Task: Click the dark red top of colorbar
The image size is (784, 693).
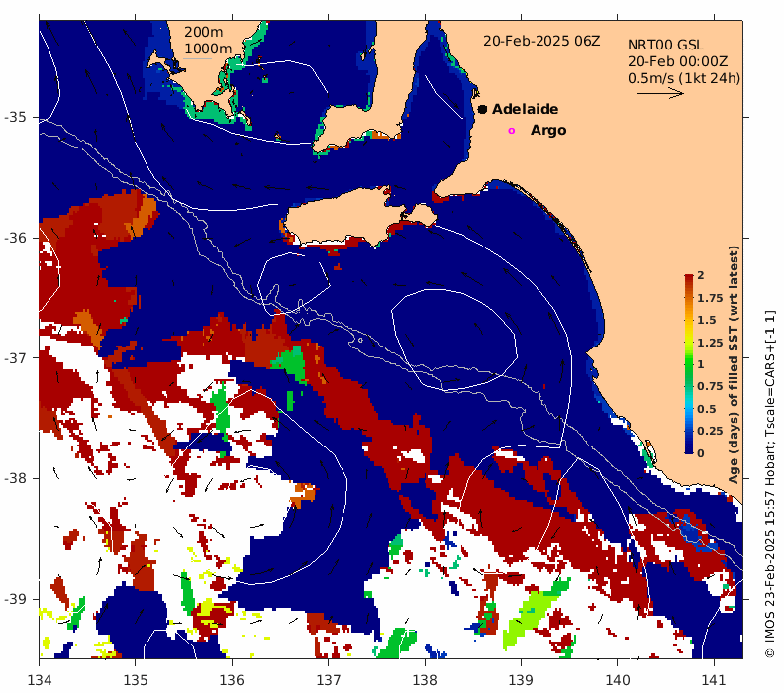Action: 687,279
